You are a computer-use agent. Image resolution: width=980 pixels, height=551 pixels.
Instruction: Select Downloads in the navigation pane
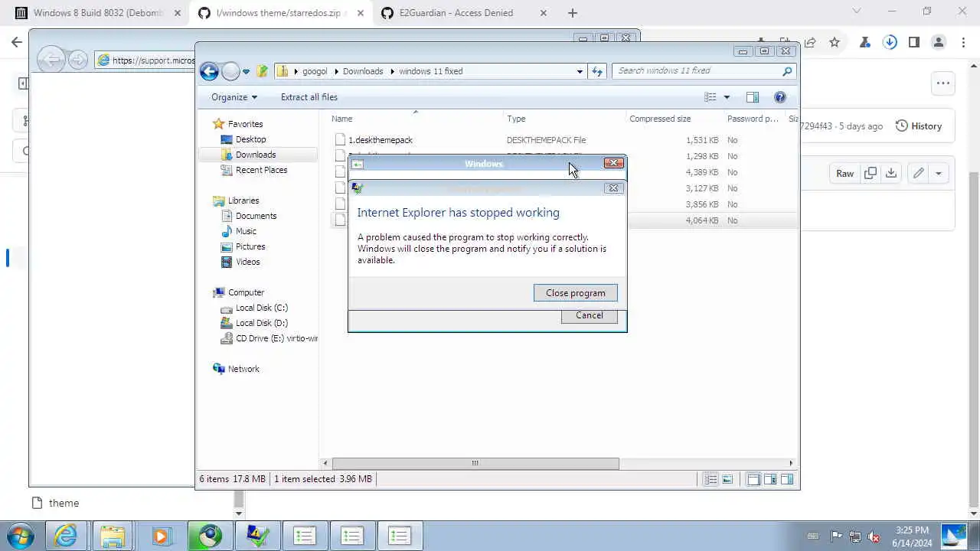(x=256, y=155)
